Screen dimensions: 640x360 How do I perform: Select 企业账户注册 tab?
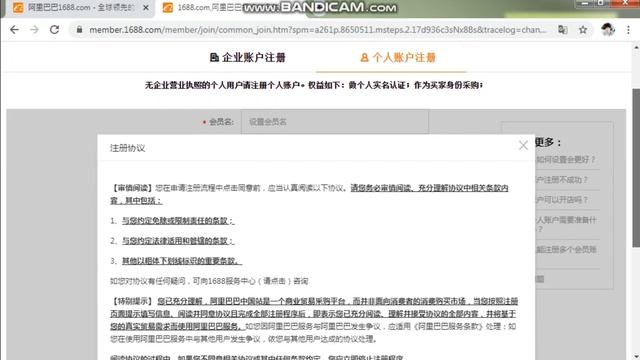tap(248, 58)
